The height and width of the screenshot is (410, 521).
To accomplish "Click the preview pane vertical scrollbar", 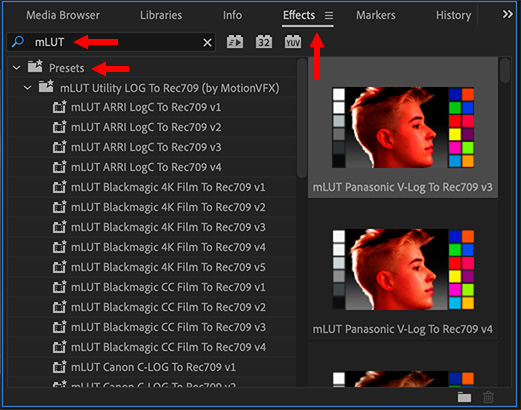I will click(x=505, y=70).
